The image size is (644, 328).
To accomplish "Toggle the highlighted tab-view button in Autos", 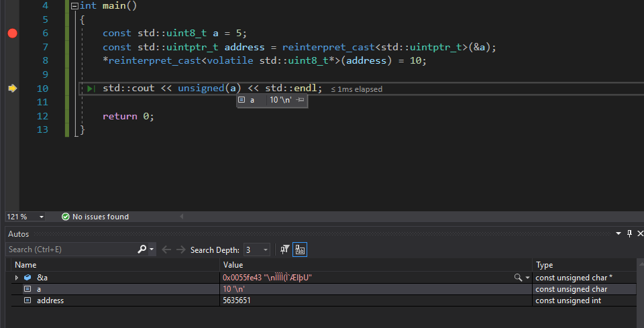I will pyautogui.click(x=300, y=250).
